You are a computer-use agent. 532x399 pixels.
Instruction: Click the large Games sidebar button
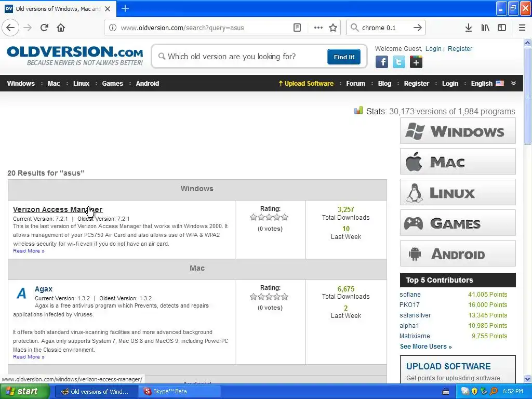[458, 223]
